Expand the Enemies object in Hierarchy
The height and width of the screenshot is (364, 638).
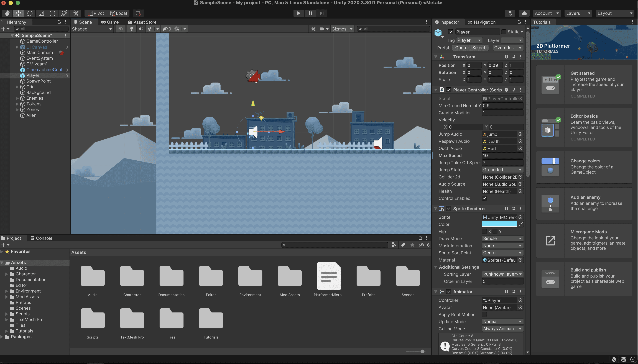17,98
